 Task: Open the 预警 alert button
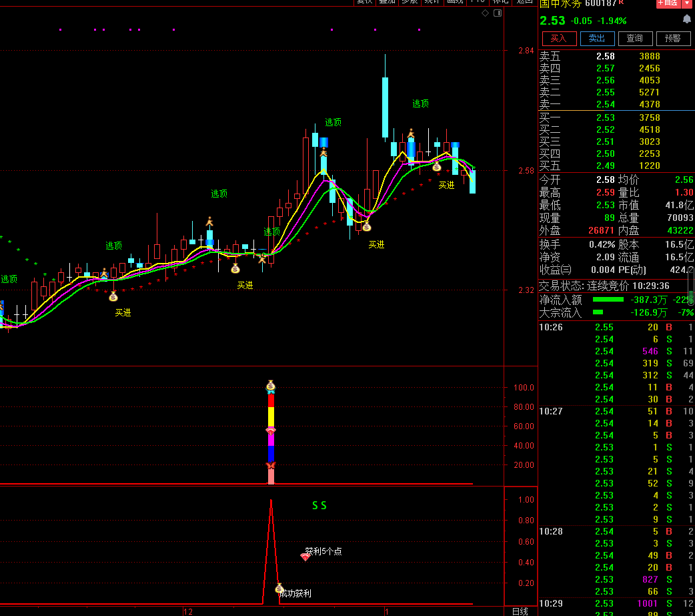coord(673,39)
